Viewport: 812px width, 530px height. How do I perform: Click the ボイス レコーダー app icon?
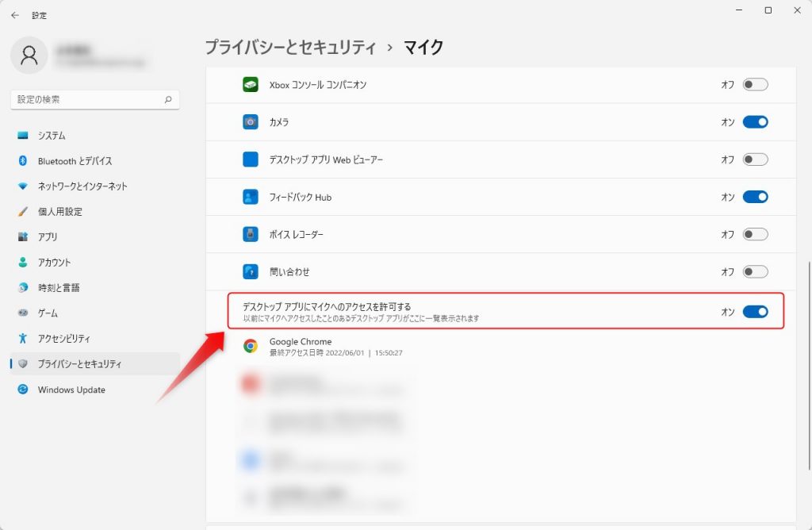(x=251, y=234)
